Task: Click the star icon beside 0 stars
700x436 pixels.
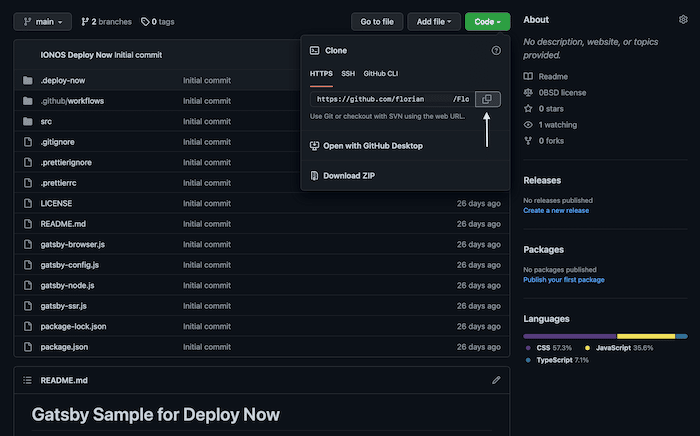Action: click(528, 108)
